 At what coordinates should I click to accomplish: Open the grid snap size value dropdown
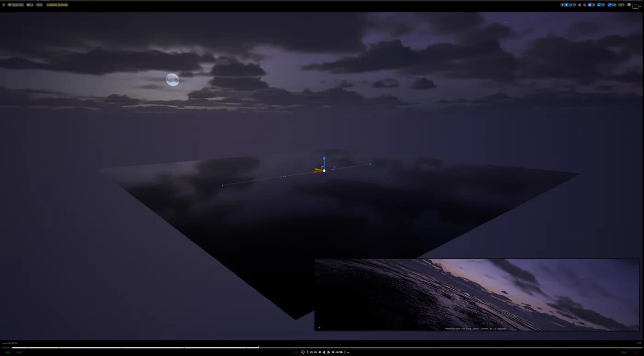pos(594,5)
